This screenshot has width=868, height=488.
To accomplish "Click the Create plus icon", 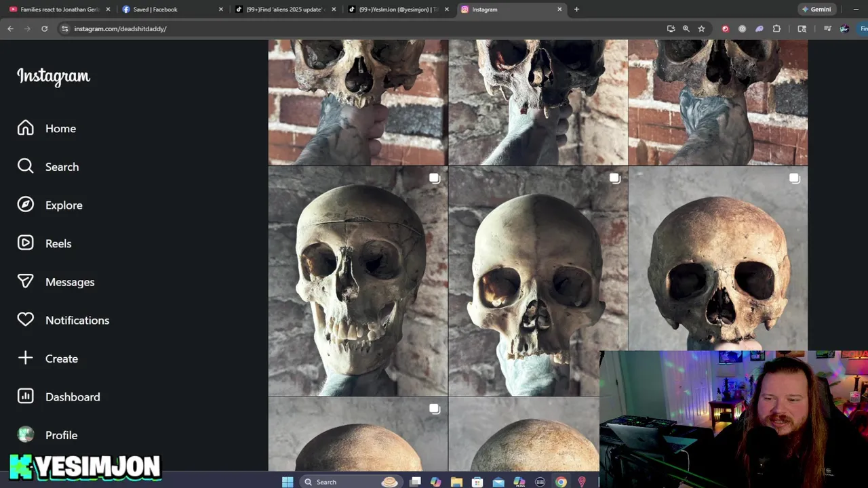I will tap(25, 359).
